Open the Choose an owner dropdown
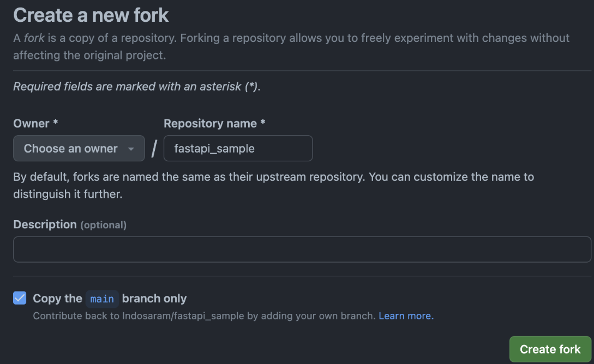 tap(79, 148)
